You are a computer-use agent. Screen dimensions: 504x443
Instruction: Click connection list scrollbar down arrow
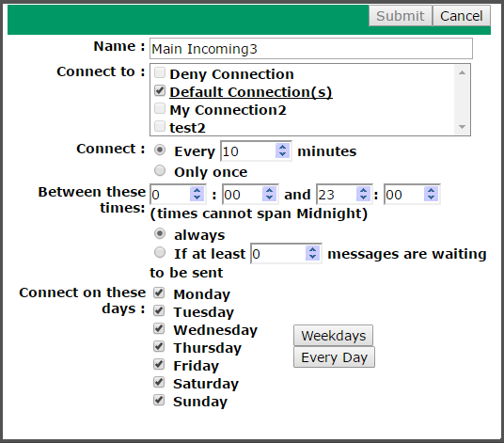[x=463, y=127]
